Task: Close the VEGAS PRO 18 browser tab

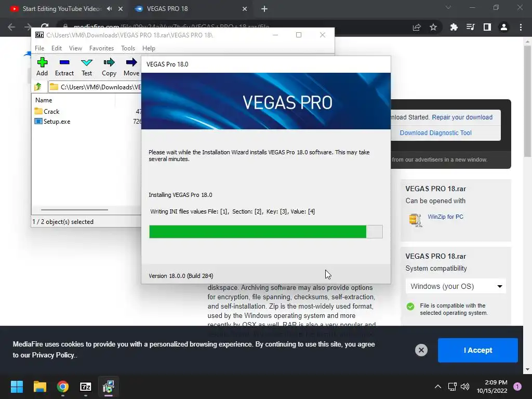Action: click(245, 9)
